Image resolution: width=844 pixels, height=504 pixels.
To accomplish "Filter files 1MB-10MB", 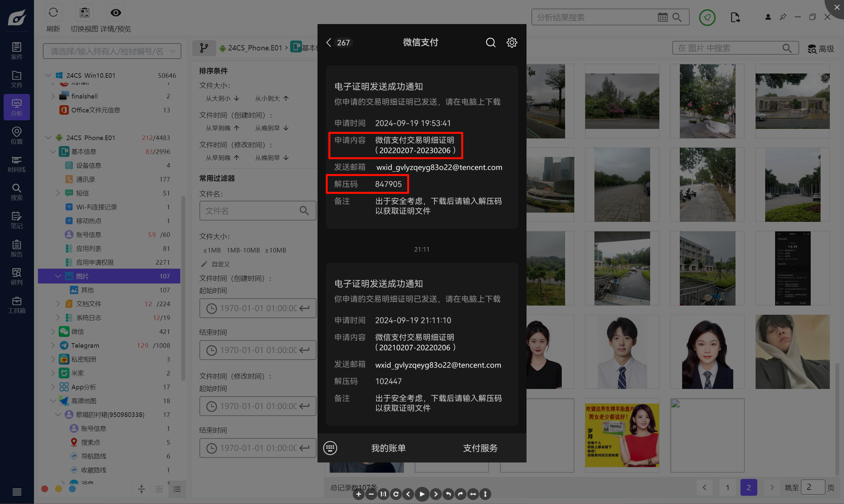I will pos(243,250).
